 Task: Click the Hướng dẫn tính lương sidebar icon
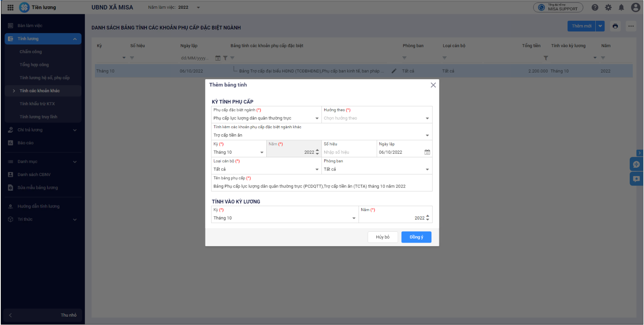pyautogui.click(x=11, y=206)
